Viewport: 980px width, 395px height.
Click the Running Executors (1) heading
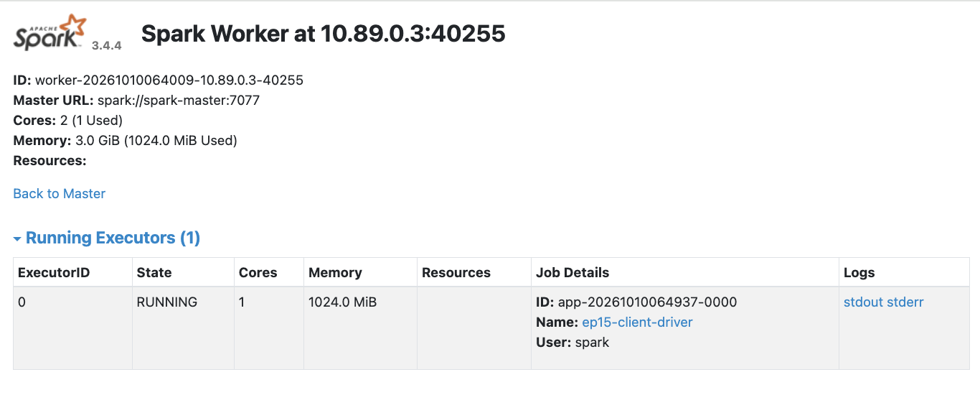click(113, 238)
